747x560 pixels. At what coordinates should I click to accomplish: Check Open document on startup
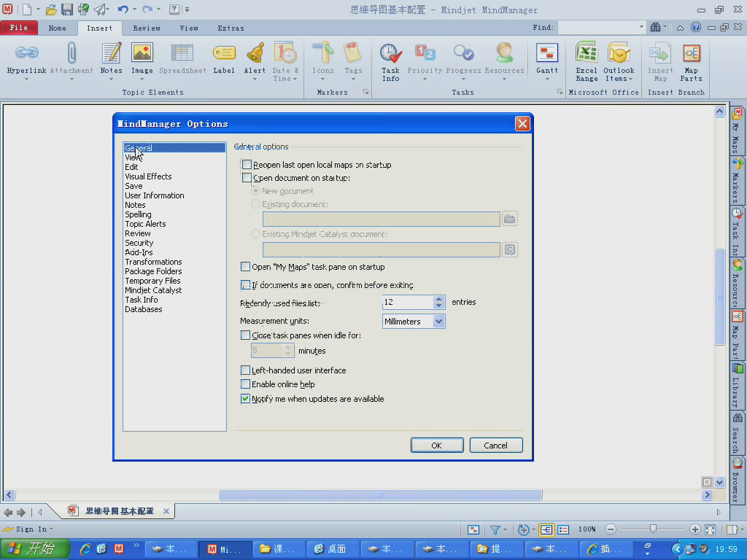tap(247, 178)
